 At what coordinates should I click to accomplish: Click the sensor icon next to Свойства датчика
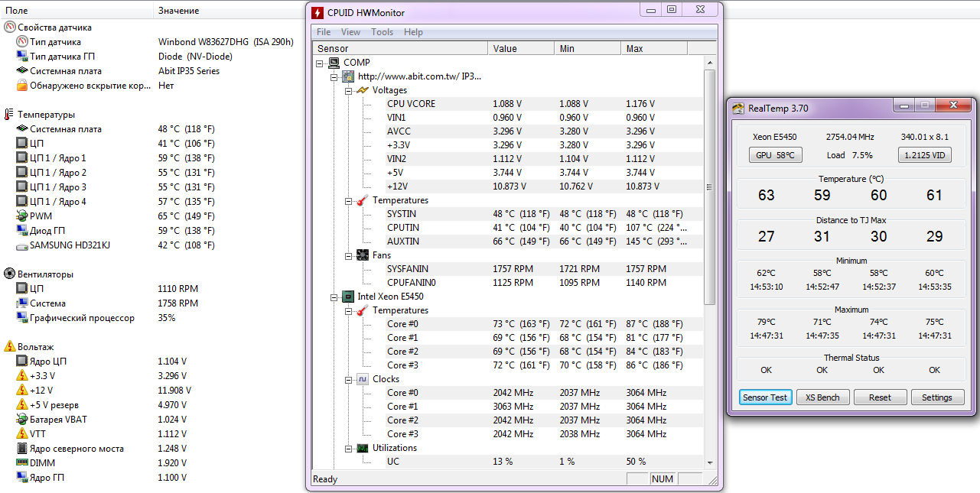pyautogui.click(x=9, y=28)
